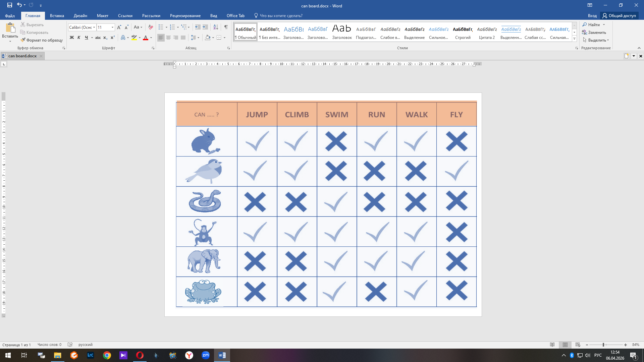The height and width of the screenshot is (362, 644).
Task: Expand the Styles gallery more arrow
Action: click(x=574, y=39)
